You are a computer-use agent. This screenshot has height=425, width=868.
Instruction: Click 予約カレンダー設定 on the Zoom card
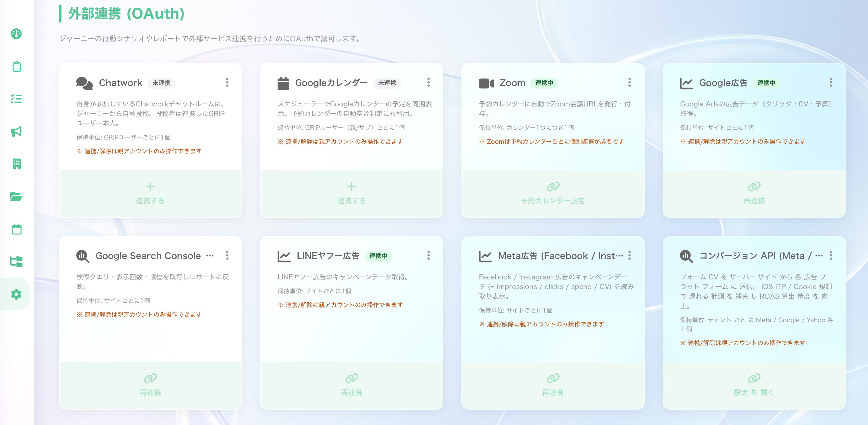click(553, 194)
